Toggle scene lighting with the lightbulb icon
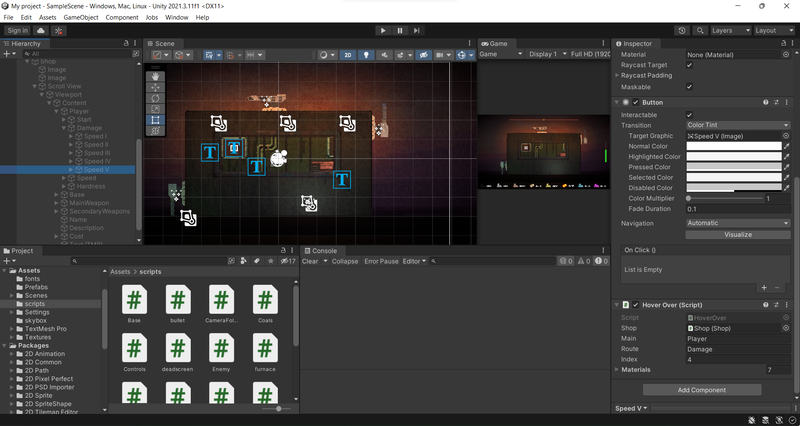The image size is (800, 426). pos(367,55)
